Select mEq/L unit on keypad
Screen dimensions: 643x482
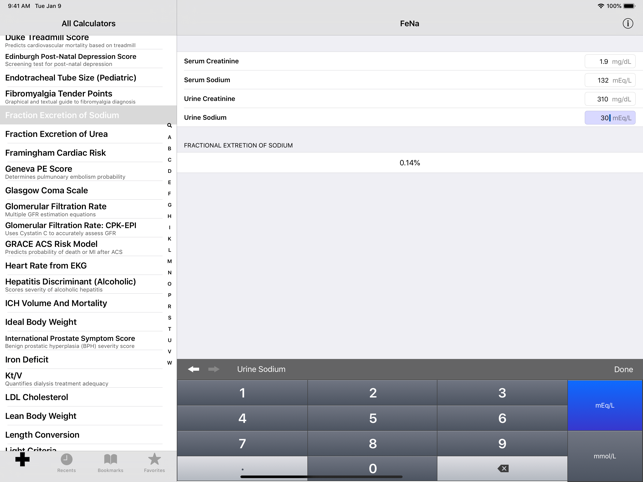coord(604,405)
